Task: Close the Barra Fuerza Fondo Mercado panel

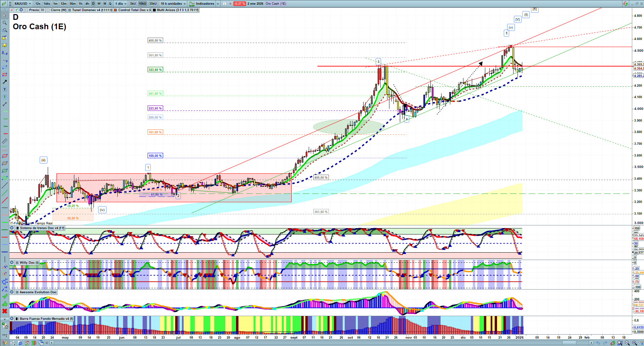Action: pos(12,319)
